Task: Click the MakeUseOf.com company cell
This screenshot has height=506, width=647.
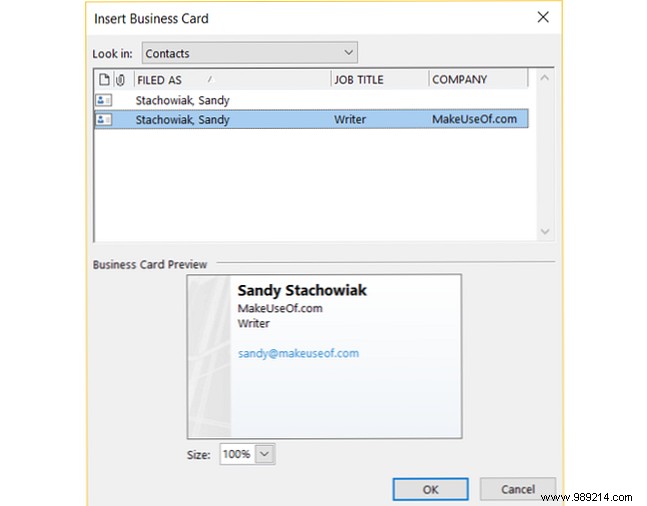Action: pos(474,119)
